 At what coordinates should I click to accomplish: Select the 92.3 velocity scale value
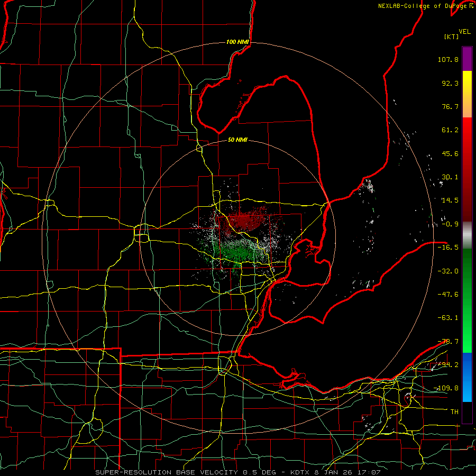[450, 83]
